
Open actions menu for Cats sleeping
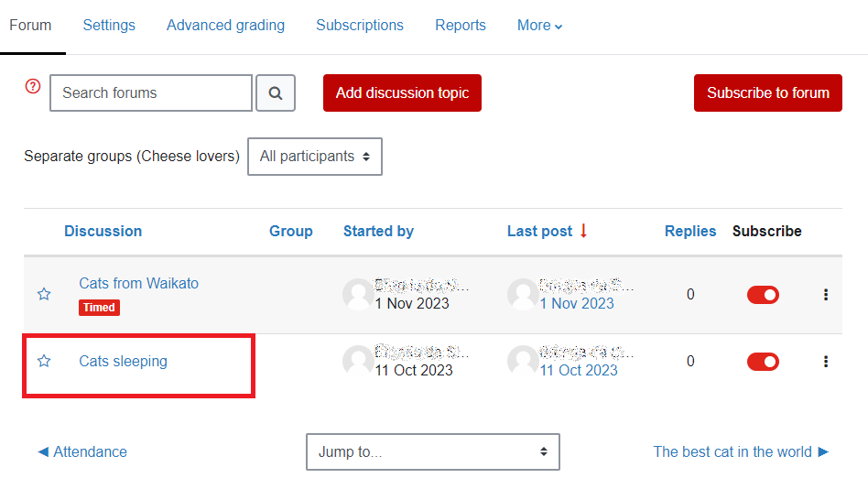[x=826, y=362]
